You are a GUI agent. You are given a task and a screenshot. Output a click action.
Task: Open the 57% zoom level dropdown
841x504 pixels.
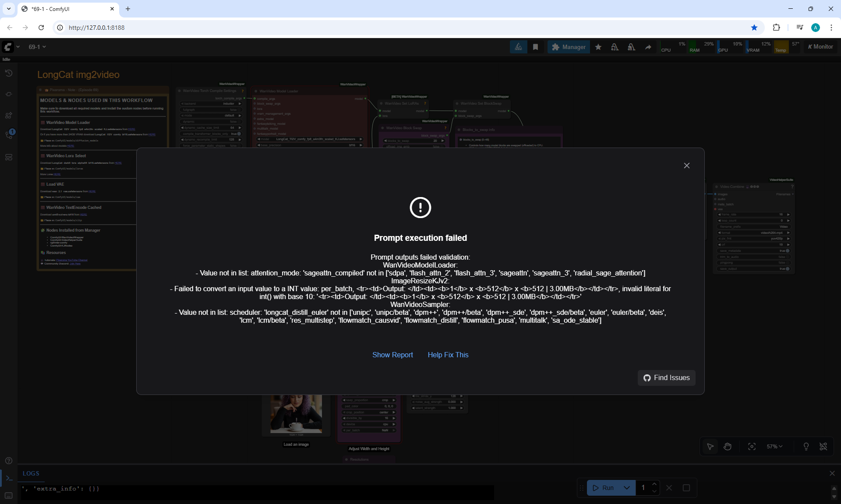[774, 446]
